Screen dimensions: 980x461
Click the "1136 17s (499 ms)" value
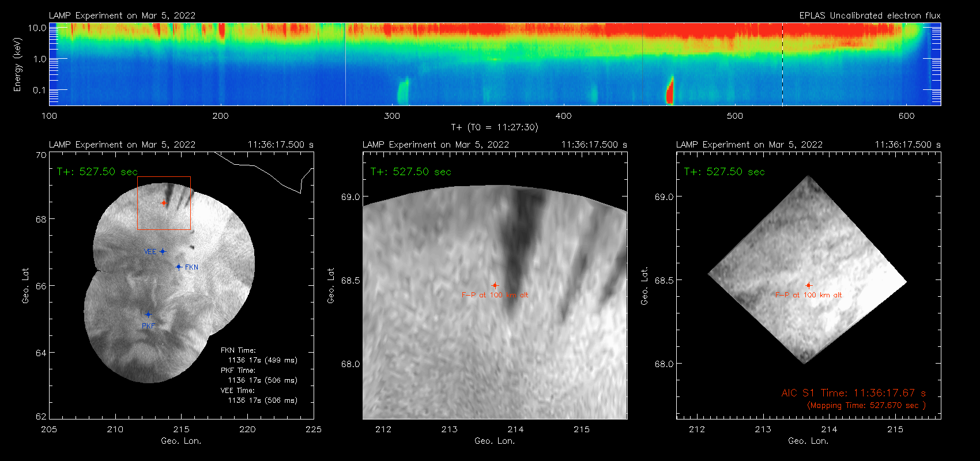tap(262, 360)
